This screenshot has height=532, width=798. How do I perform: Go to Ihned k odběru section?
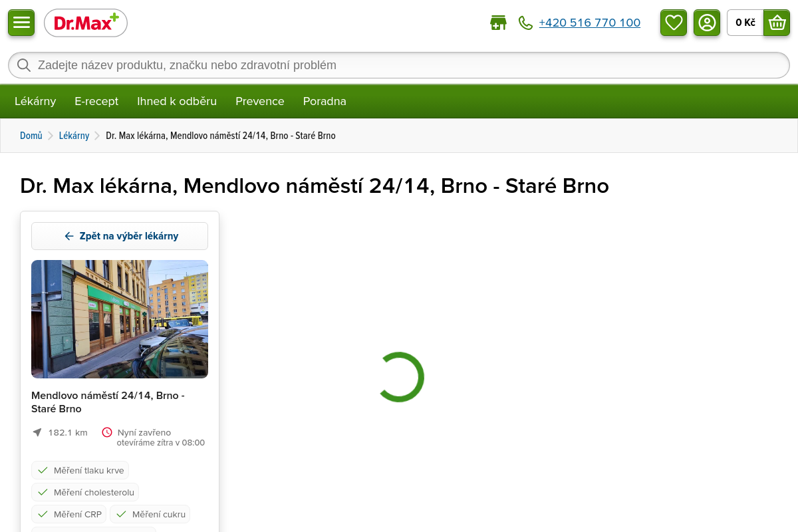177,101
